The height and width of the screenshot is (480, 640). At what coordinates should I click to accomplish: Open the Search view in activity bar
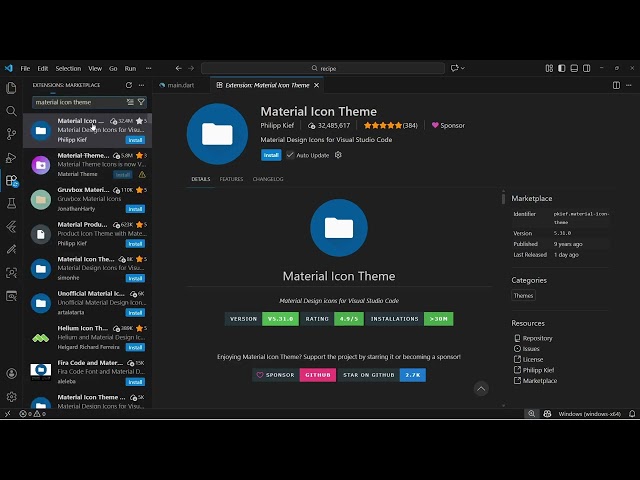point(11,111)
